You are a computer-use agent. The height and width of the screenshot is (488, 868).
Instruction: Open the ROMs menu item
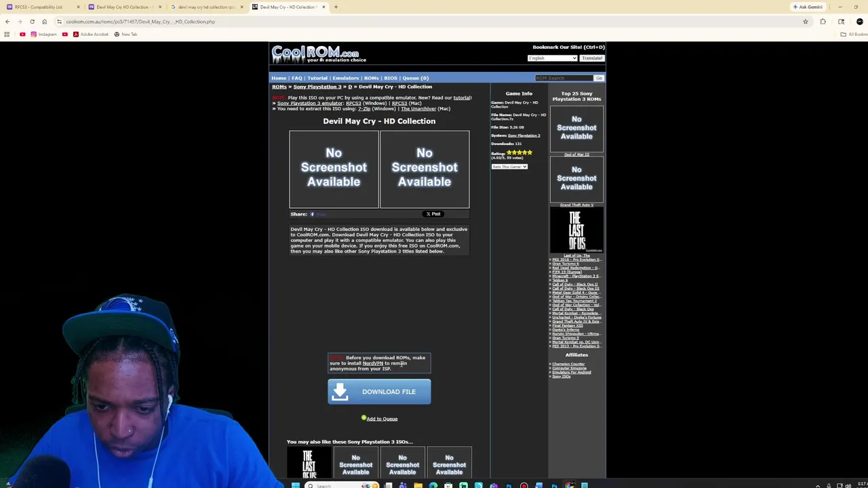[x=372, y=78]
